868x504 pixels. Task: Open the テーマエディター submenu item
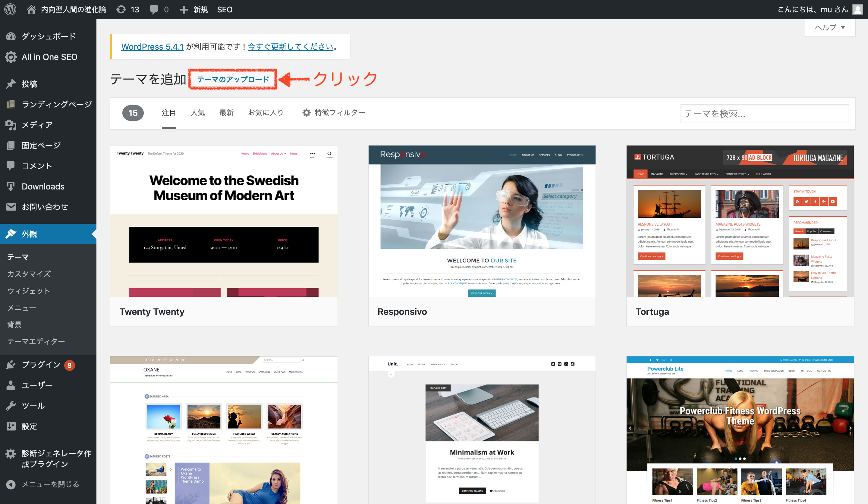(x=36, y=341)
